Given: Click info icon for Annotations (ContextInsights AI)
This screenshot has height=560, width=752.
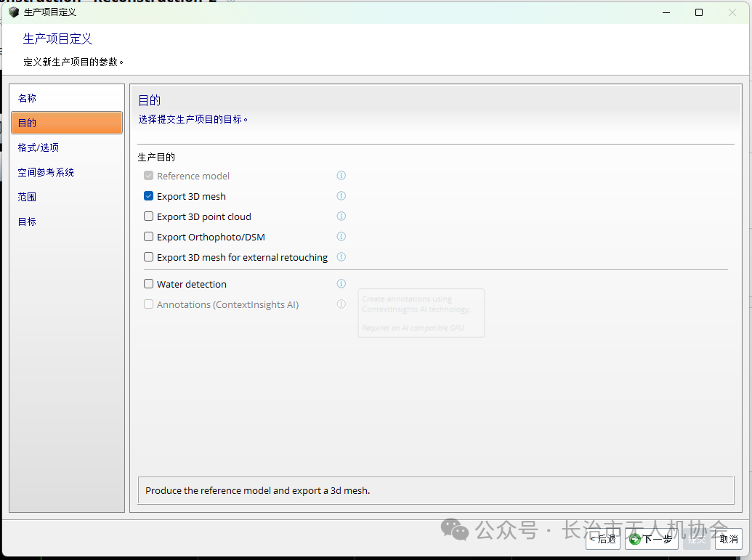Looking at the screenshot, I should [341, 304].
